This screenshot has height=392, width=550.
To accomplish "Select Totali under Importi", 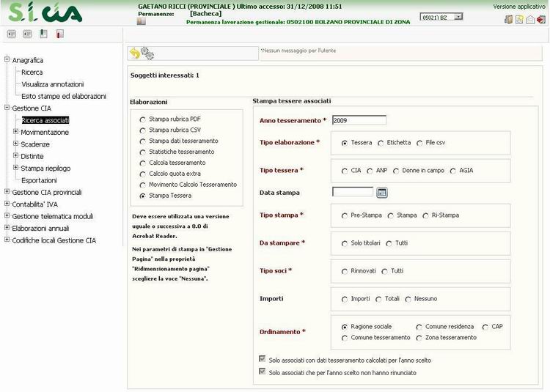I will click(378, 300).
